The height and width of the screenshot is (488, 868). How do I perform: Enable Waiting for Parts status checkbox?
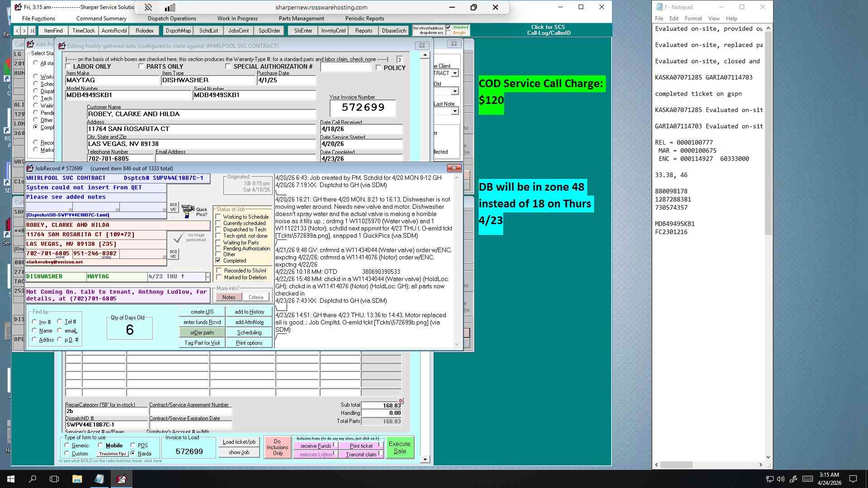(x=218, y=243)
